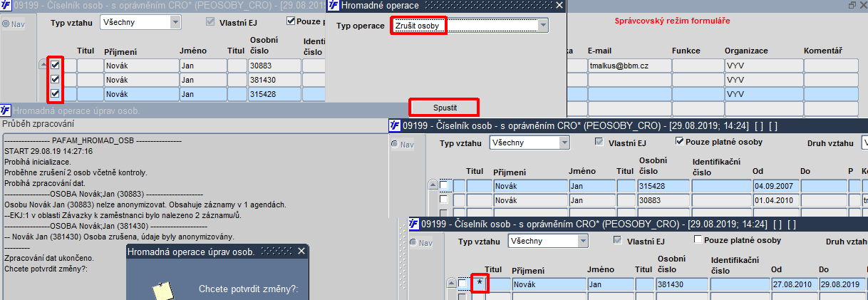The width and height of the screenshot is (868, 300).
Task: Open the Typ vztahu dropdown in the top-left window
Action: (x=176, y=22)
